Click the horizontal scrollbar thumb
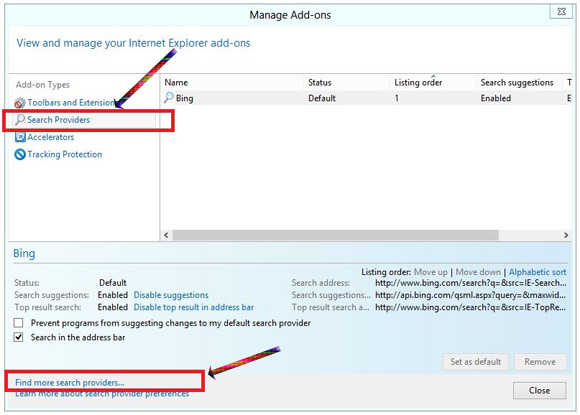 335,235
